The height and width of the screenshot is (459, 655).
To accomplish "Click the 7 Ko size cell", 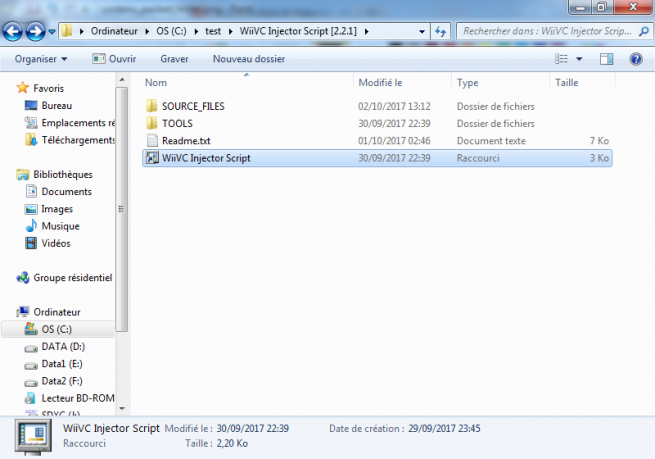I will (x=599, y=141).
